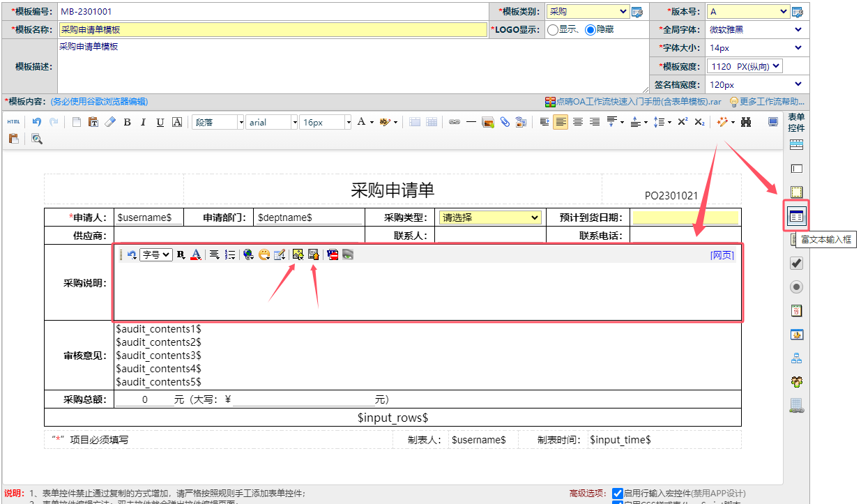Expand the 全局字体 dropdown
Screen dimensions: 861x504
point(756,30)
